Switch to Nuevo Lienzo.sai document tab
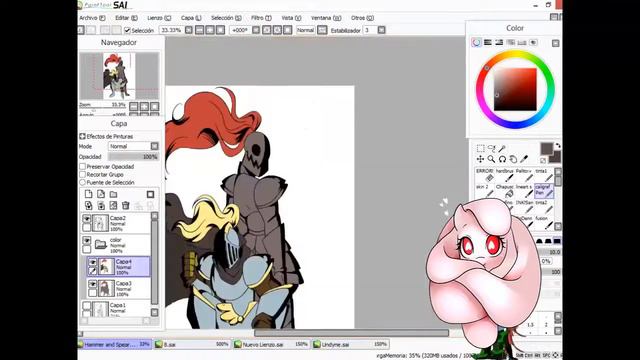 coord(271,344)
